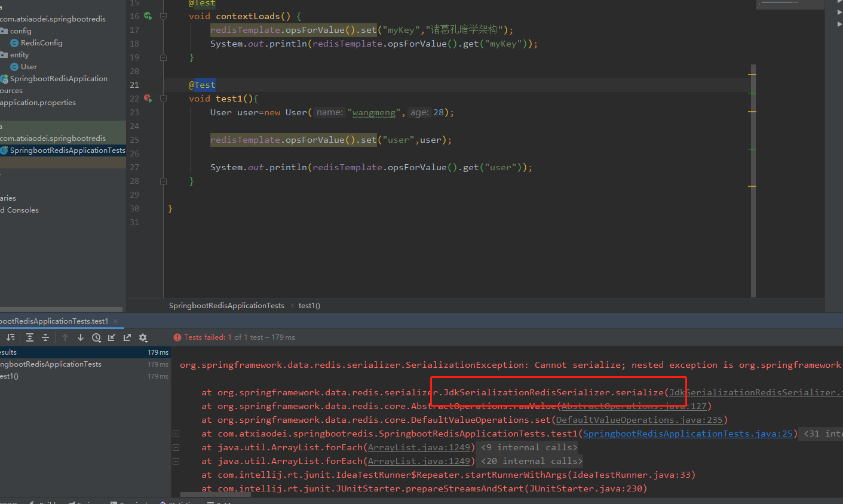The image size is (843, 504).
Task: Expand stack frames with 20 internal calls
Action: coord(176,461)
